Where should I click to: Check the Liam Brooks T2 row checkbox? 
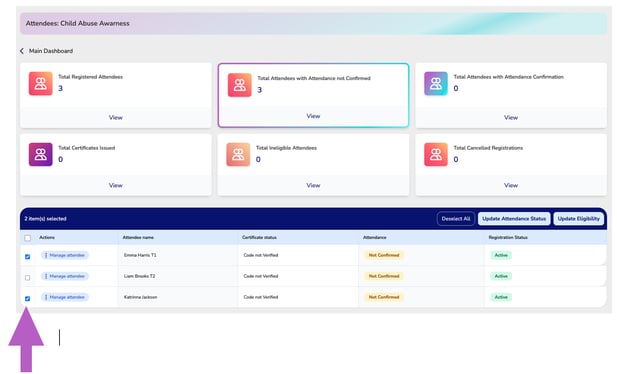28,278
